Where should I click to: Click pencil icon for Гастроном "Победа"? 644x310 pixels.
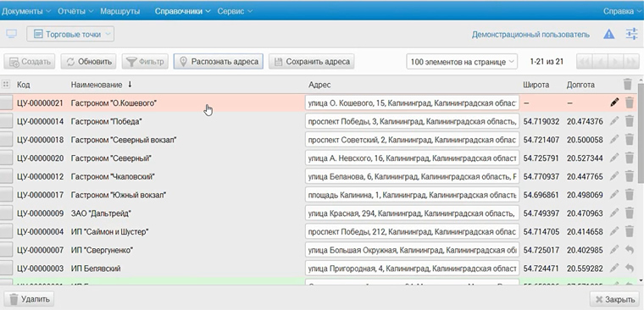click(x=614, y=121)
